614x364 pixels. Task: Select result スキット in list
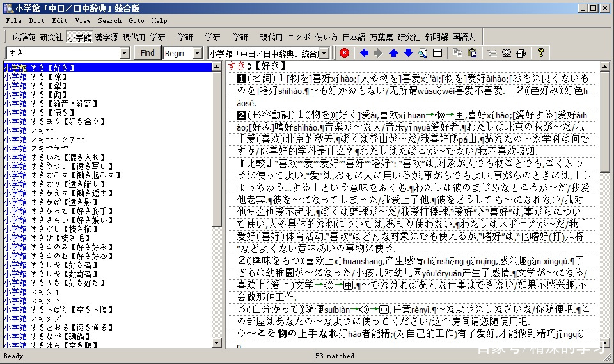pyautogui.click(x=32, y=301)
